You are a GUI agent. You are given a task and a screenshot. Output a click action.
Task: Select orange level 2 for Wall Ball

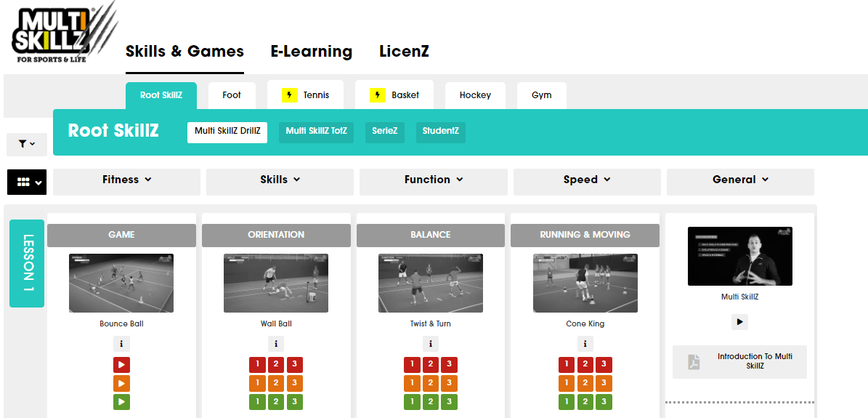tap(276, 383)
